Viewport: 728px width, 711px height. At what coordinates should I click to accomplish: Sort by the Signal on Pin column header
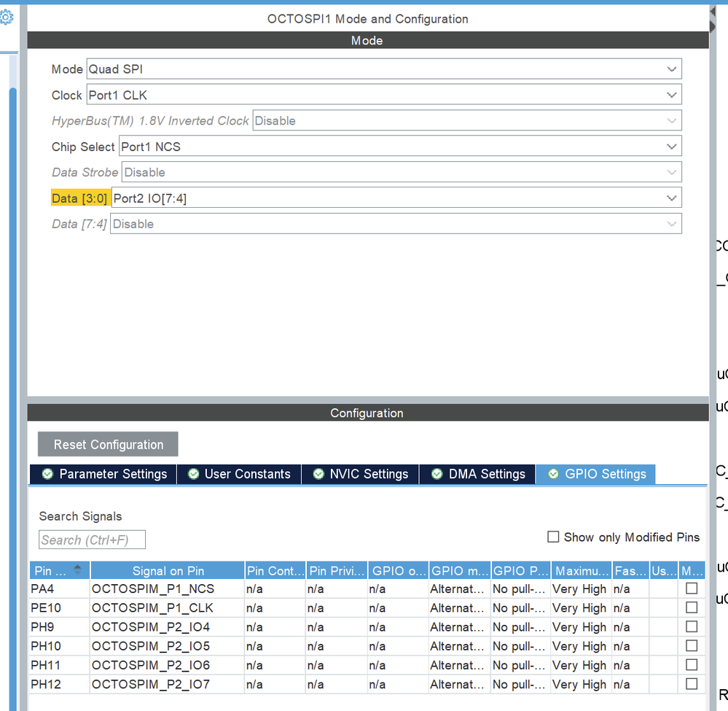[x=168, y=570]
